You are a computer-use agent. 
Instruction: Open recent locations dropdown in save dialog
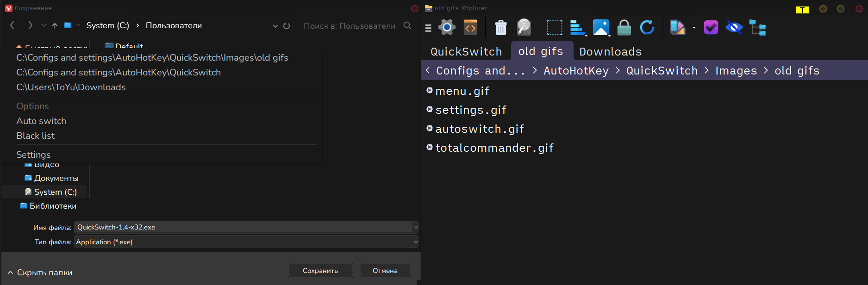tap(44, 25)
